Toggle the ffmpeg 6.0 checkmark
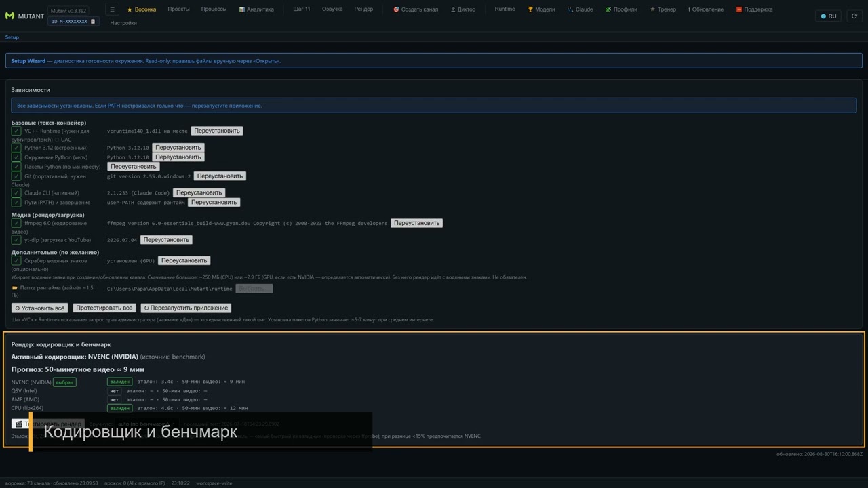 point(16,223)
